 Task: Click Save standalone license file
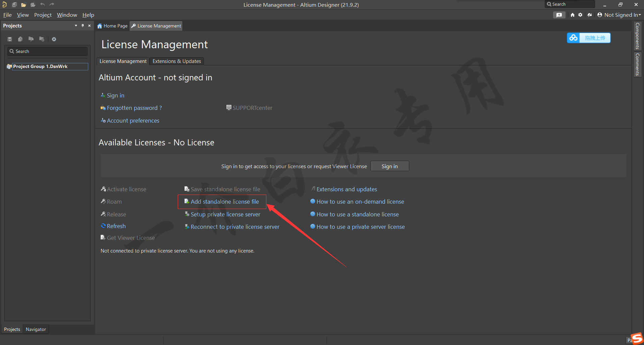(x=225, y=189)
